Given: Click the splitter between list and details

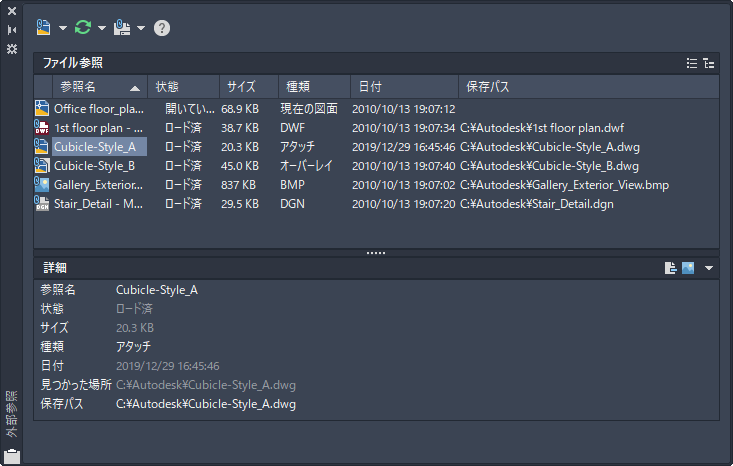Looking at the screenshot, I should tap(376, 253).
